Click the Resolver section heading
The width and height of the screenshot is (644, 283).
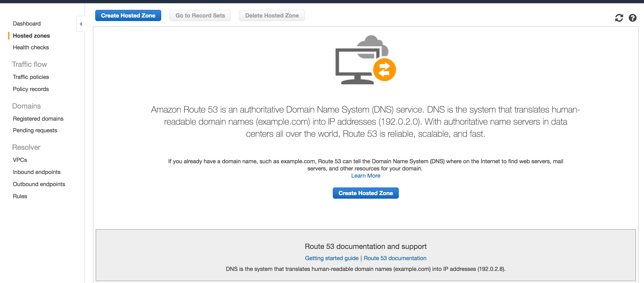(x=26, y=147)
